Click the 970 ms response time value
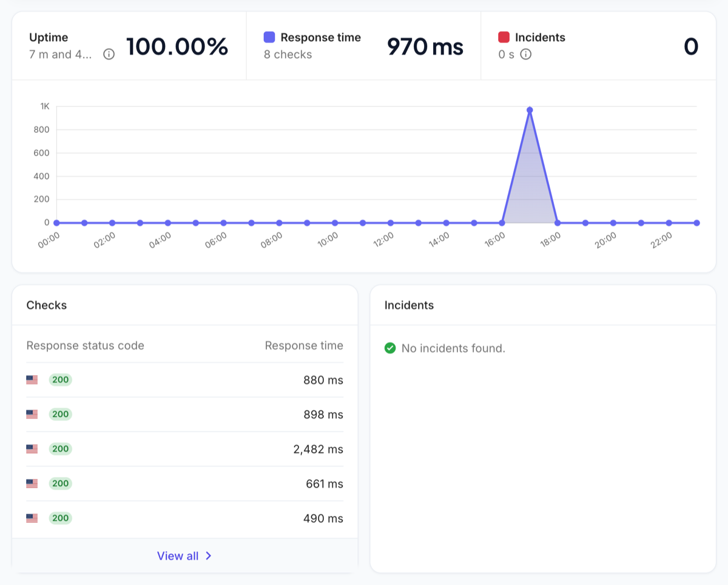This screenshot has width=728, height=585. (425, 46)
